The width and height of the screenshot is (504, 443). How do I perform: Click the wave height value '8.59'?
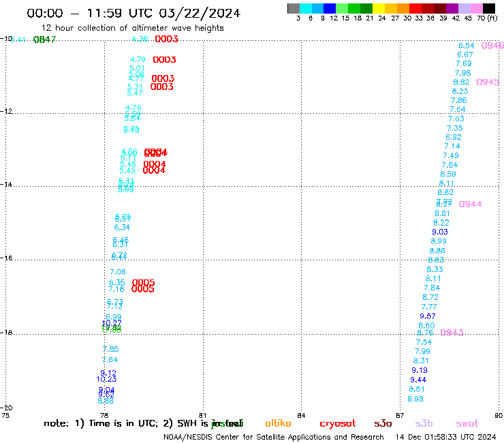tap(448, 174)
